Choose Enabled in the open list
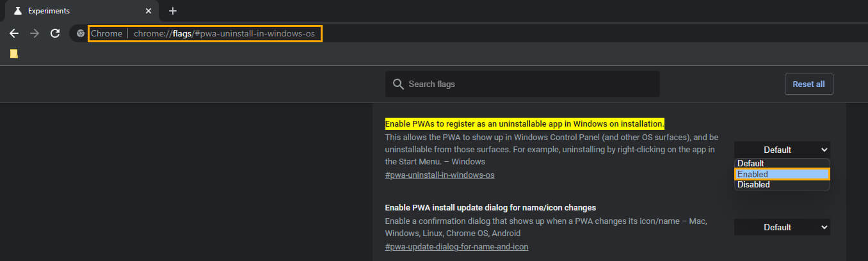This screenshot has height=261, width=868. [782, 174]
